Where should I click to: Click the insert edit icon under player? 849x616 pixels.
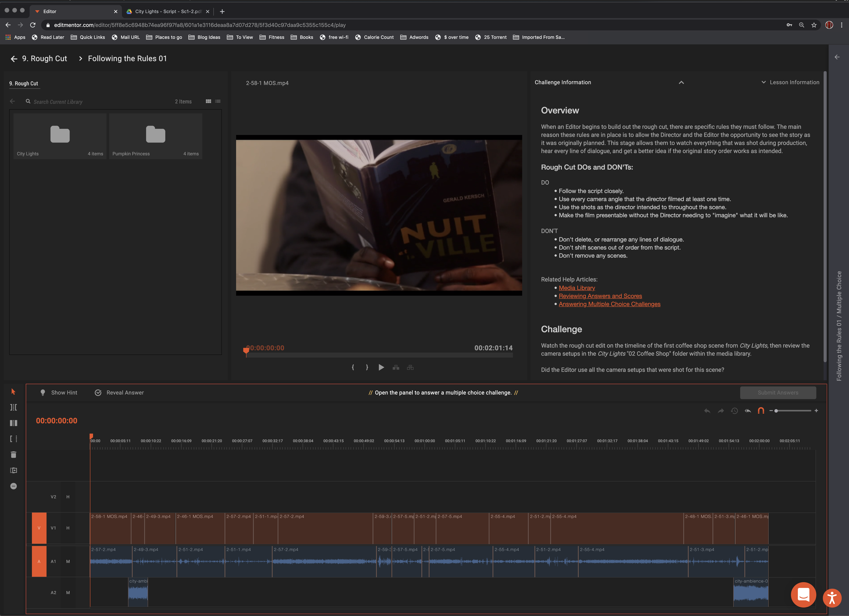[396, 367]
